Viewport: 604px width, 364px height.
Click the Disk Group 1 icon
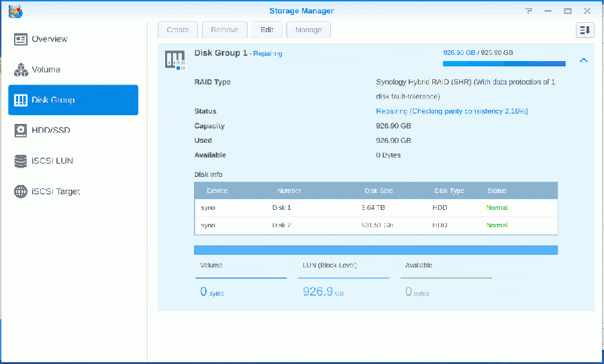[175, 60]
